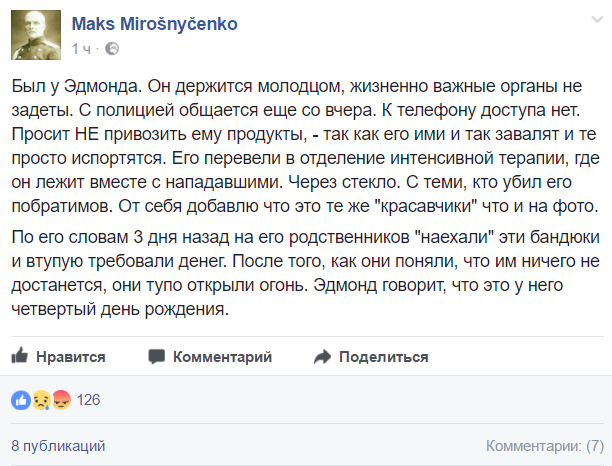The height and width of the screenshot is (466, 612).
Task: View the 8 публикаций shares link
Action: coord(58,446)
